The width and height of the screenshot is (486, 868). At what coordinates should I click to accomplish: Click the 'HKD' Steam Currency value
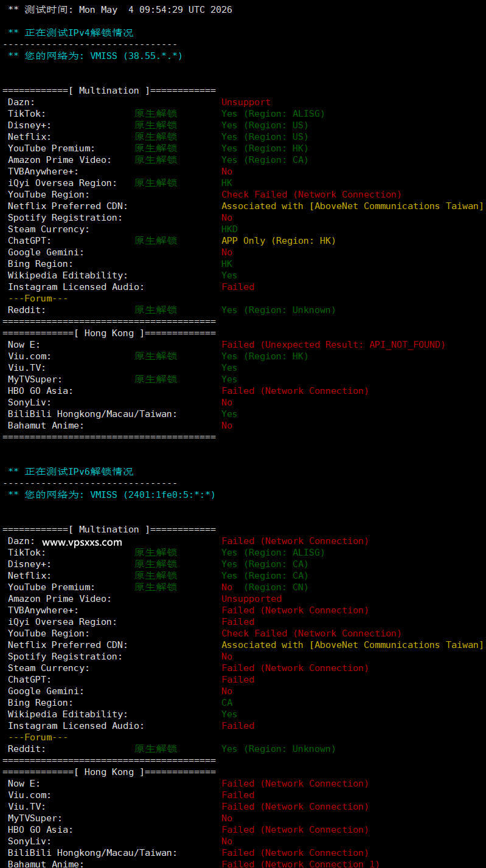coord(229,229)
